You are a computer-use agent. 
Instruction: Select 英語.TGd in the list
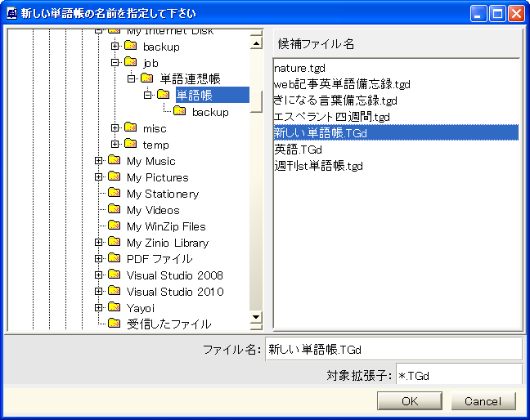tap(396, 150)
